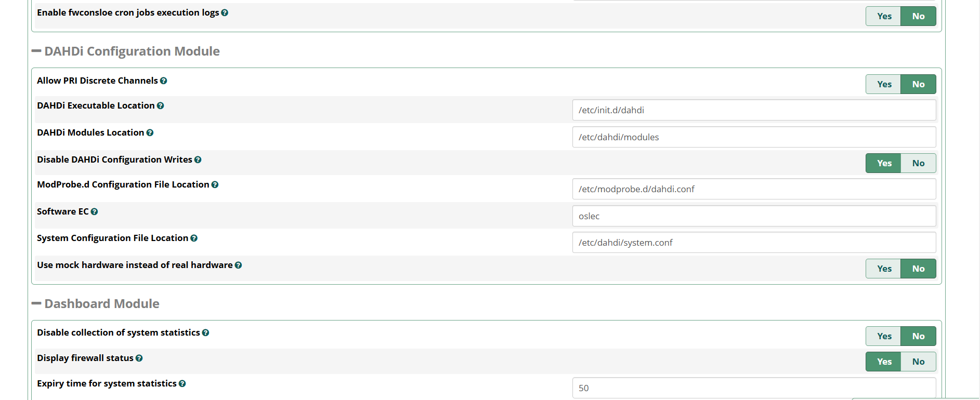Open help icon for Allow PRI Discrete Channels
Image resolution: width=980 pixels, height=400 pixels.
163,81
